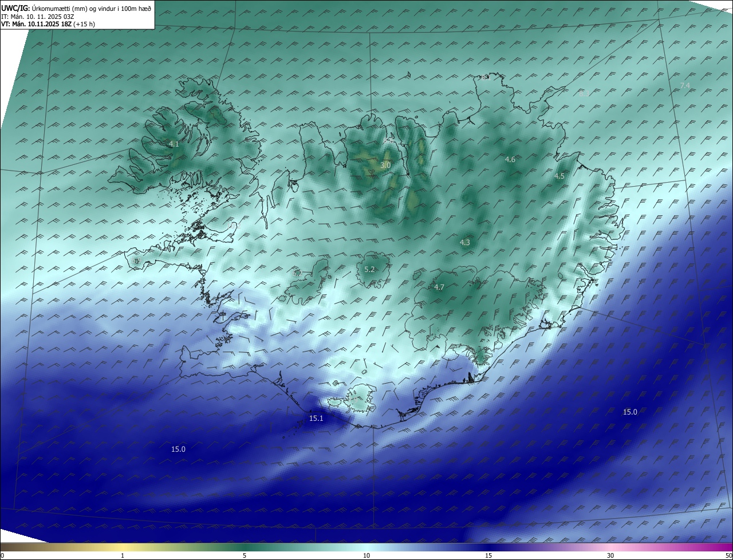733x560 pixels.
Task: Click the 1 tick on the colour scale
Action: click(123, 555)
